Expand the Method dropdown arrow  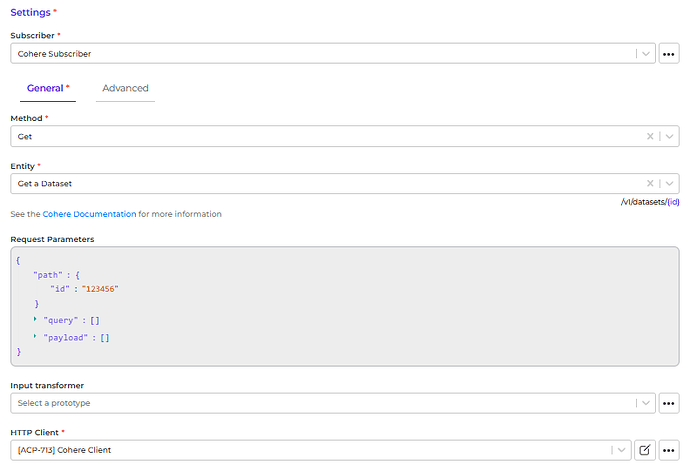click(x=669, y=136)
